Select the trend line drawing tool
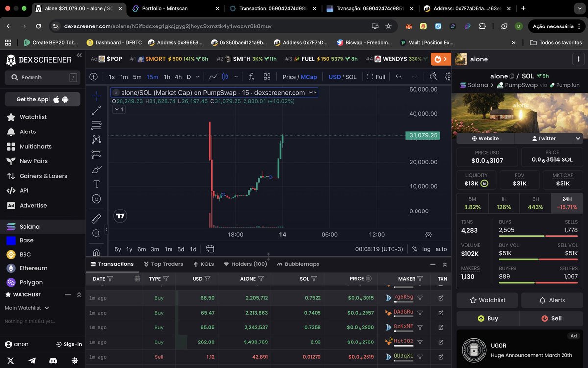Image resolution: width=588 pixels, height=368 pixels. point(97,110)
